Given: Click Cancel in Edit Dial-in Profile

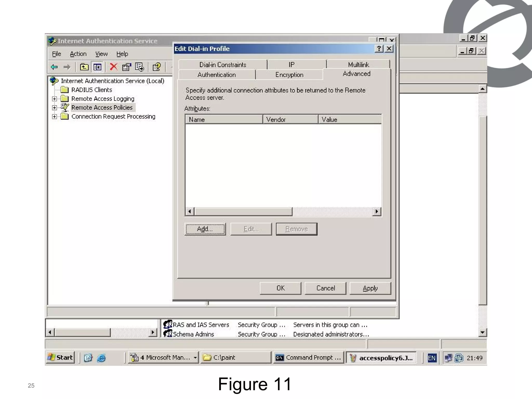Looking at the screenshot, I should click(x=325, y=288).
